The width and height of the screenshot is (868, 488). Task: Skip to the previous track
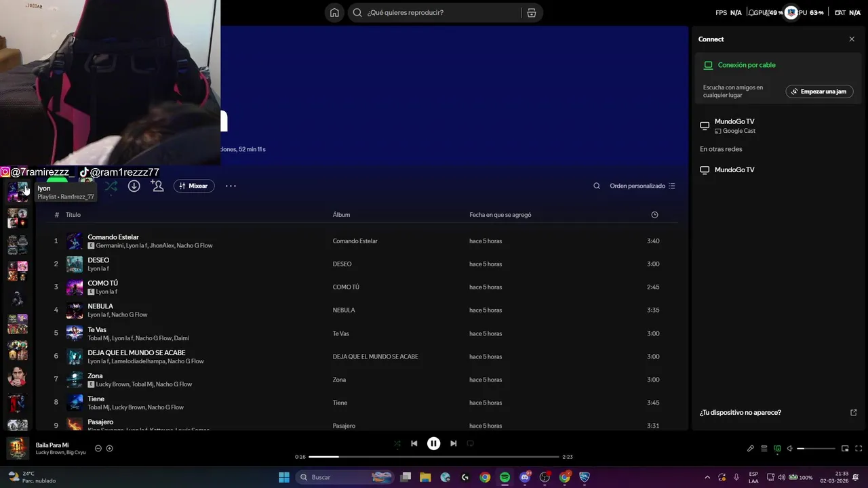(414, 443)
